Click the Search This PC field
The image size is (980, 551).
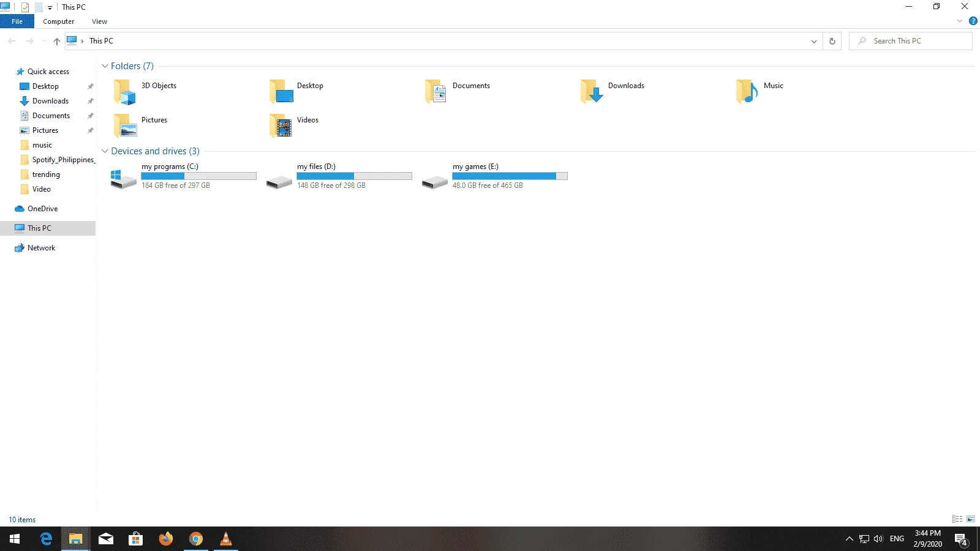coord(911,41)
